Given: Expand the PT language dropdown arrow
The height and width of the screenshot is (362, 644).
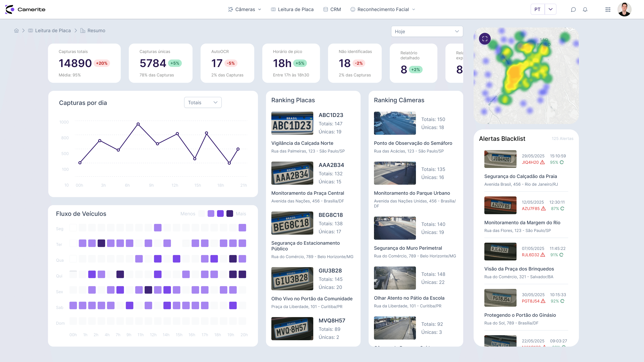Looking at the screenshot, I should [551, 9].
